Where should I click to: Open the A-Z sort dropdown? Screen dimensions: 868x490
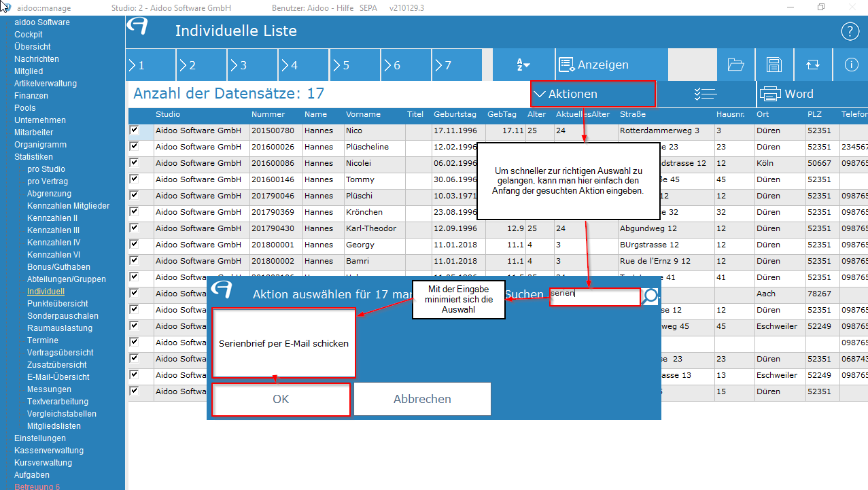[523, 65]
